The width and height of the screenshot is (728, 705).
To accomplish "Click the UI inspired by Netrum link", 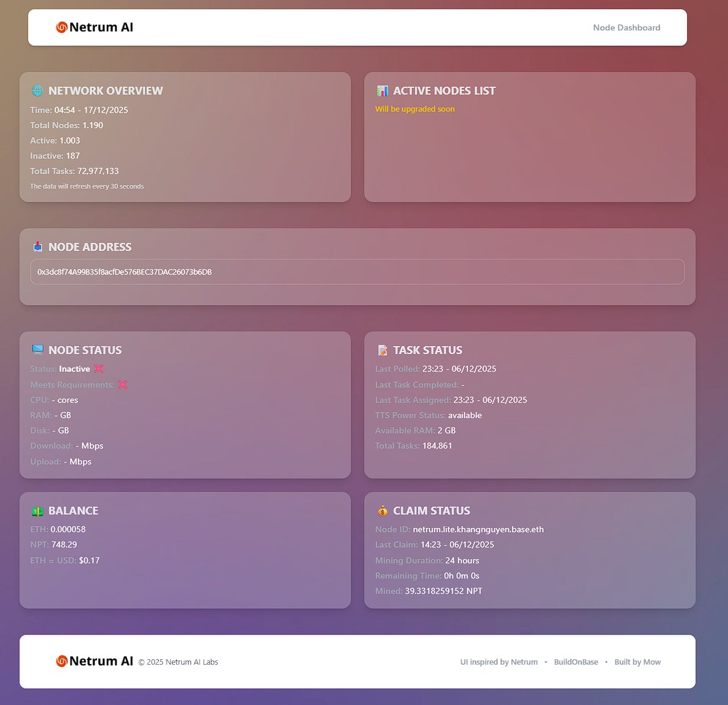I will [x=499, y=662].
